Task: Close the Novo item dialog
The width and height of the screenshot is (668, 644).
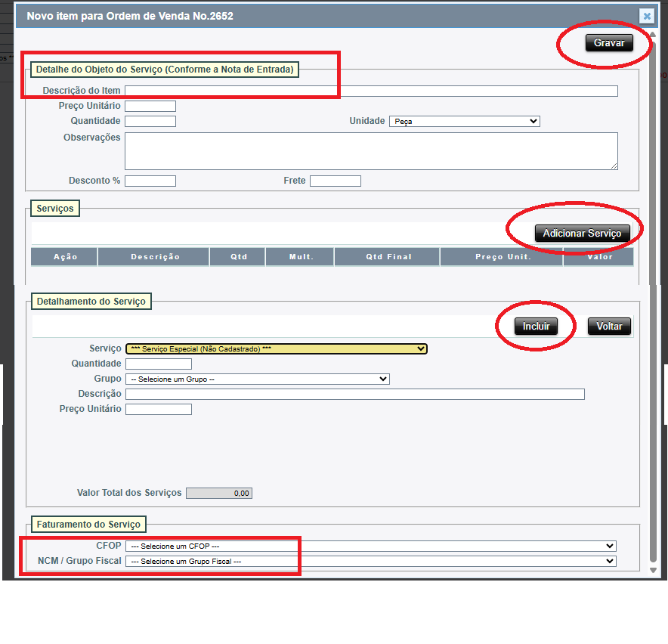Action: 647,16
